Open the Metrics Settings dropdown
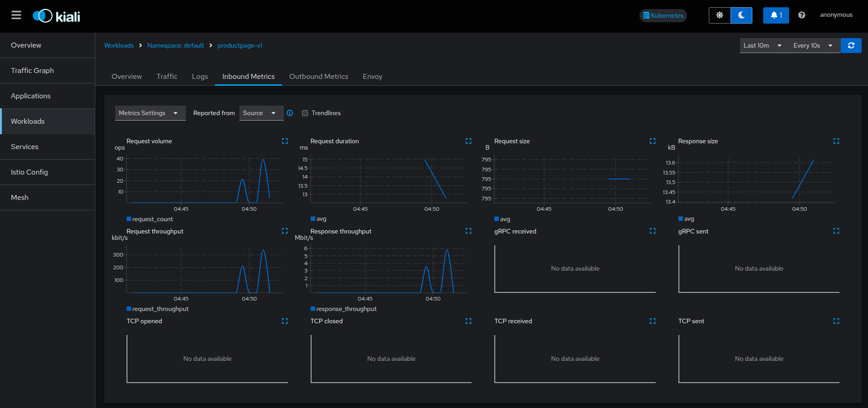Viewport: 868px width, 408px height. [x=150, y=113]
